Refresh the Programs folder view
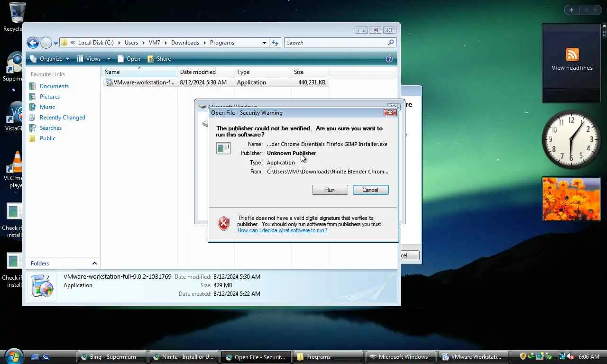This screenshot has width=607, height=364. (275, 43)
